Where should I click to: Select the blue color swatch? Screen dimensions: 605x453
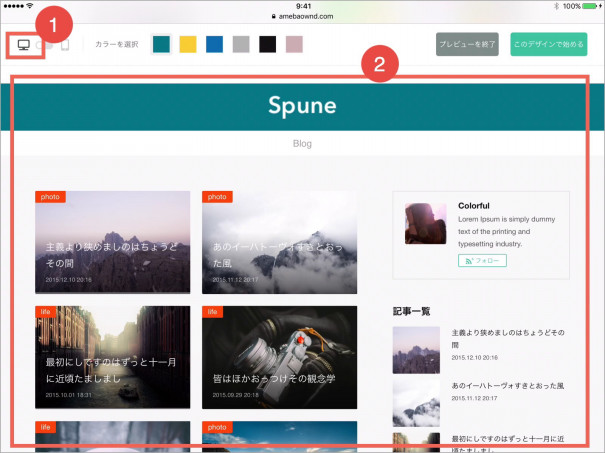click(214, 44)
